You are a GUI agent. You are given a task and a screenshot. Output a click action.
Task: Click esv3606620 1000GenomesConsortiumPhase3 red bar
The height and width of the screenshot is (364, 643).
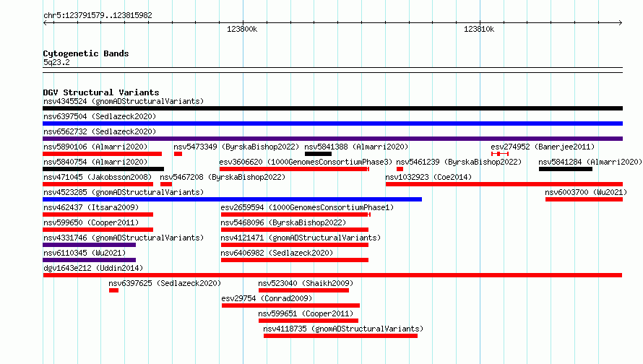(294, 169)
